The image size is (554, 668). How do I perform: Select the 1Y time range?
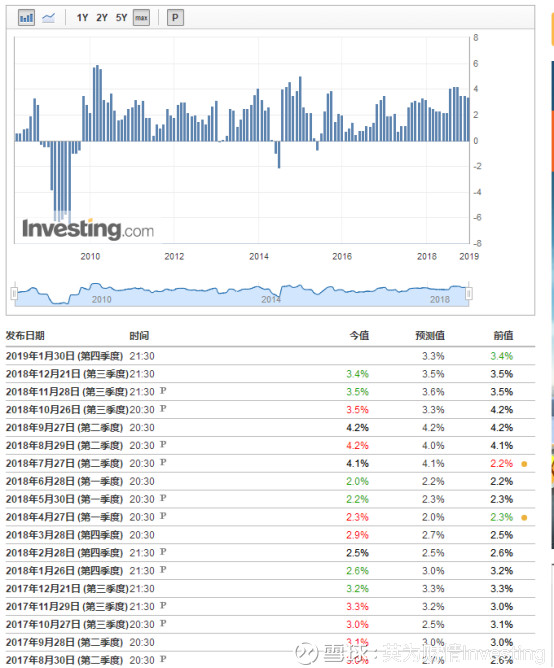pyautogui.click(x=82, y=18)
